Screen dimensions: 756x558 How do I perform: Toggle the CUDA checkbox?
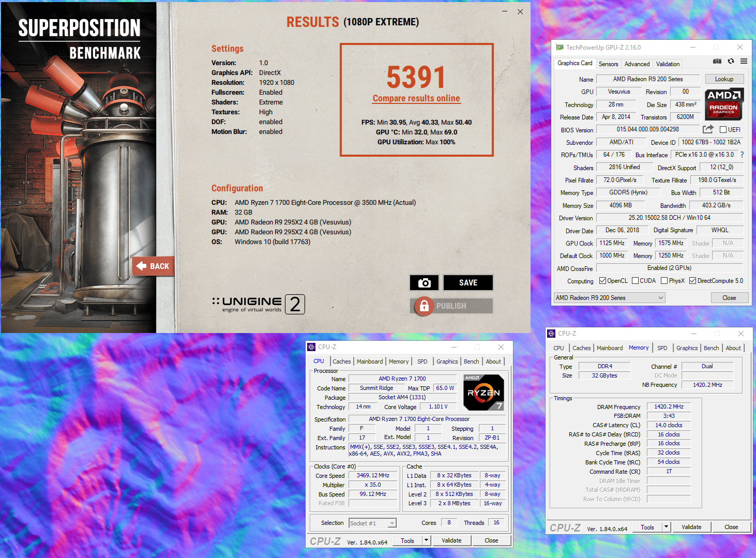(635, 281)
